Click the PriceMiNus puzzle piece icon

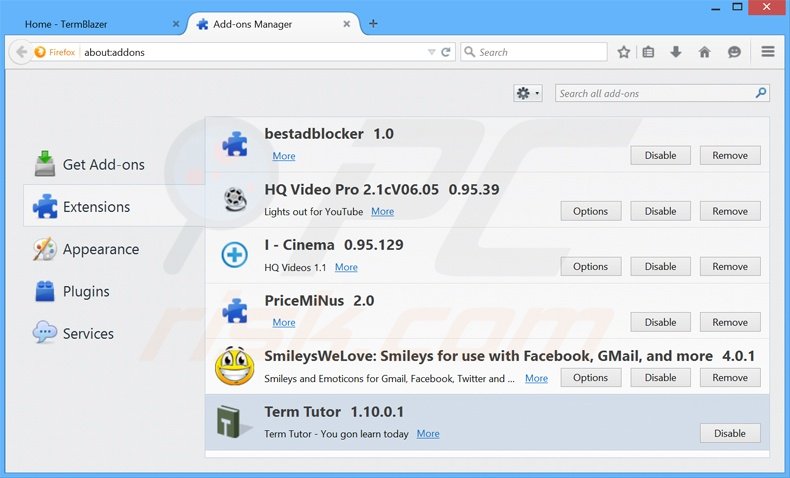[x=235, y=310]
